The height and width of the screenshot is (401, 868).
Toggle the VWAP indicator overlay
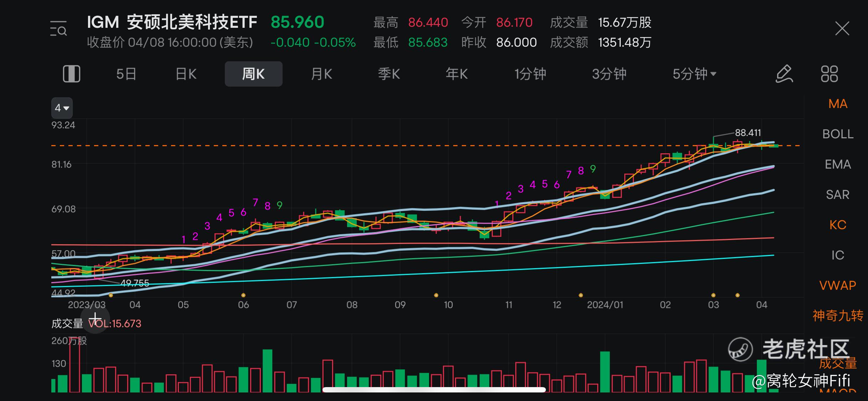click(x=838, y=286)
